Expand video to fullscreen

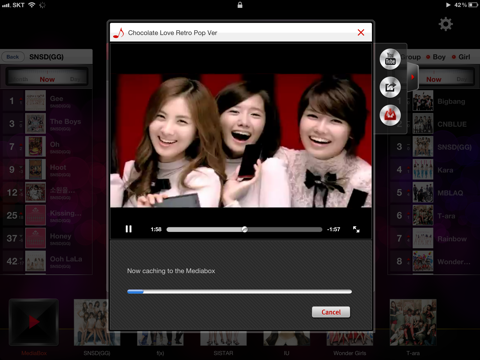click(x=356, y=229)
